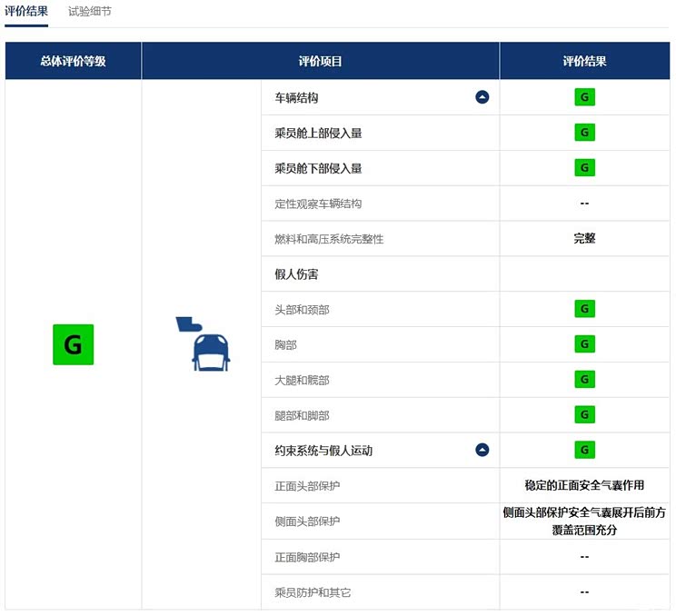Click the side-impact crash car icon
The width and height of the screenshot is (676, 616).
coord(203,344)
